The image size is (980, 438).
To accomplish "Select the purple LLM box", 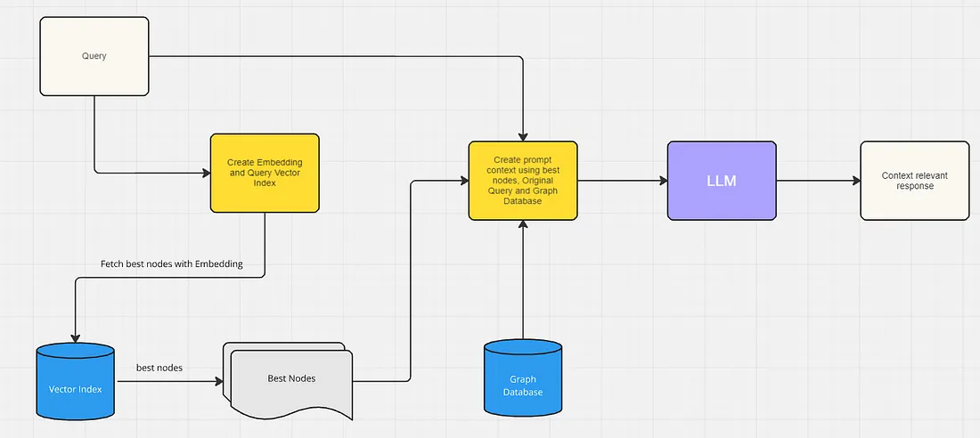I will tap(722, 181).
